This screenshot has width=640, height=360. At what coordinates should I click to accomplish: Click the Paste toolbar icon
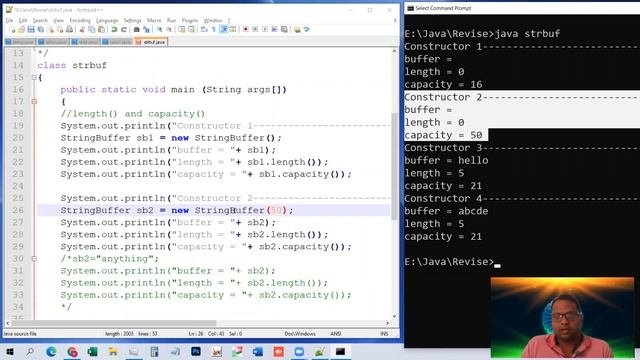[101, 29]
